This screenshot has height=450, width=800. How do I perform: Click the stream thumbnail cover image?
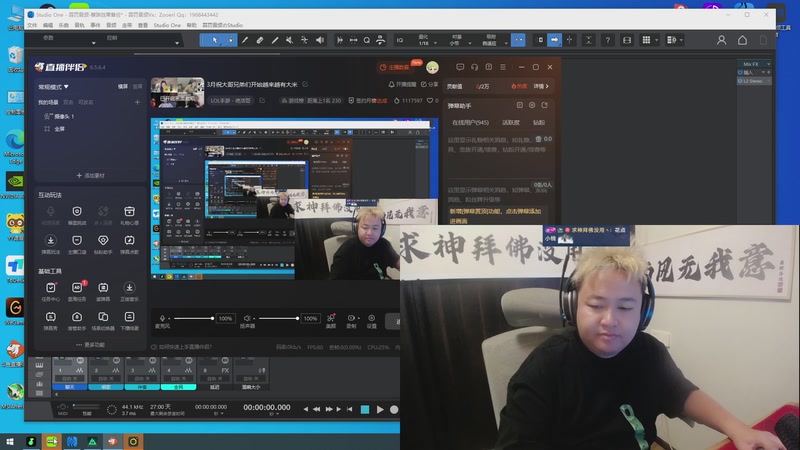(178, 92)
